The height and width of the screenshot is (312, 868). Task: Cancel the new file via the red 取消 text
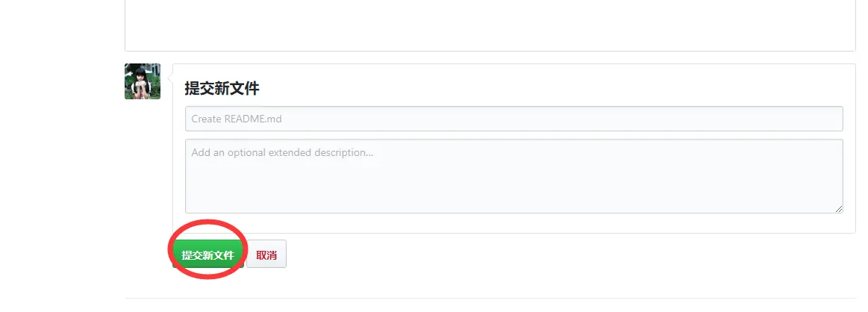coord(266,255)
